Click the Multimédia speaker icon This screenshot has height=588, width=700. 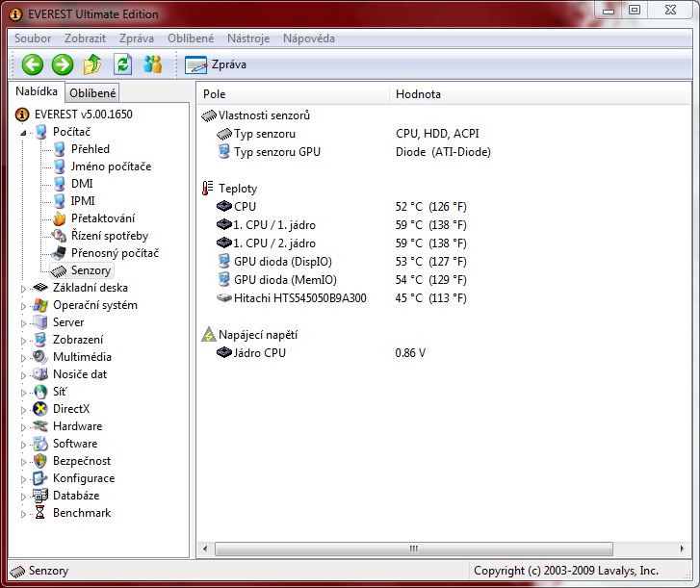[x=40, y=357]
